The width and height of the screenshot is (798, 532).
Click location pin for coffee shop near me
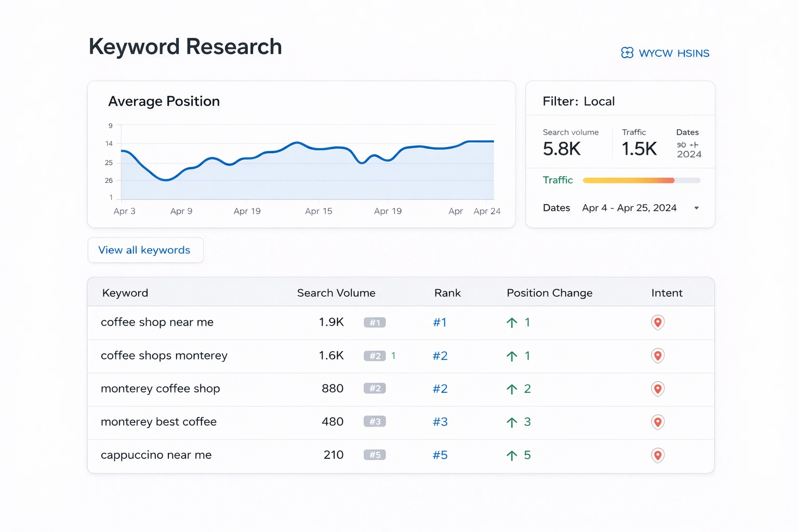pos(658,323)
